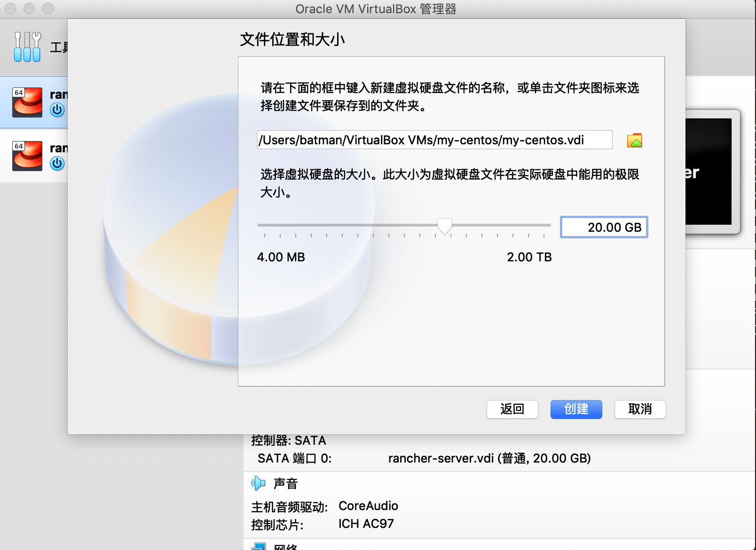
Task: Click the power state icon of first VM
Action: pos(57,110)
